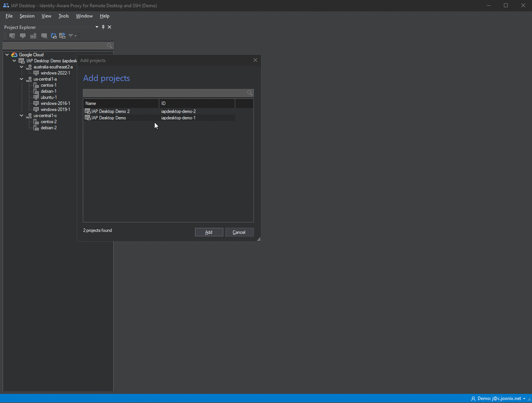The image size is (532, 403).
Task: Collapse the us-central1-a zone node
Action: 22,79
